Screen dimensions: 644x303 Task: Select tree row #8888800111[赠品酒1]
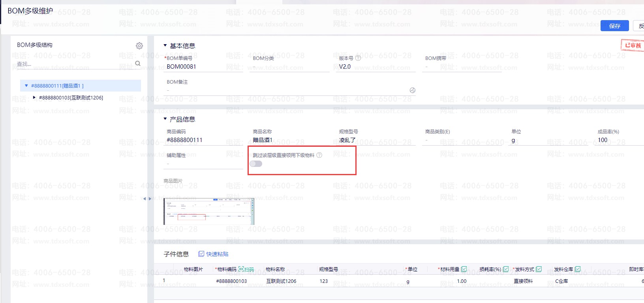[81, 86]
